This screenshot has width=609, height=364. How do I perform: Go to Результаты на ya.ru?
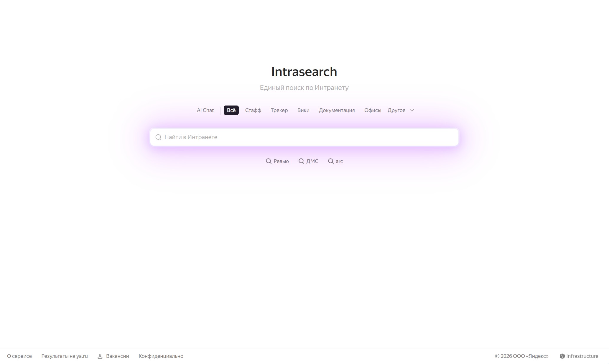65,356
